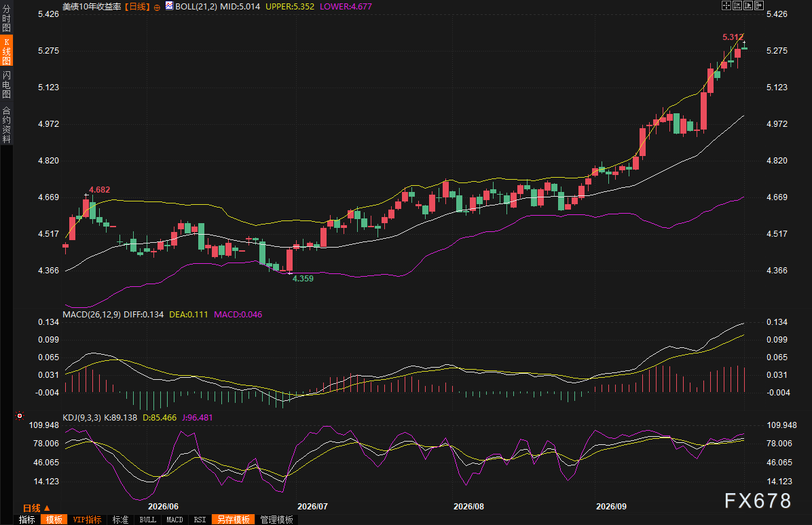Image resolution: width=812 pixels, height=525 pixels.
Task: Click the MACD:0.046 value
Action: pyautogui.click(x=238, y=315)
